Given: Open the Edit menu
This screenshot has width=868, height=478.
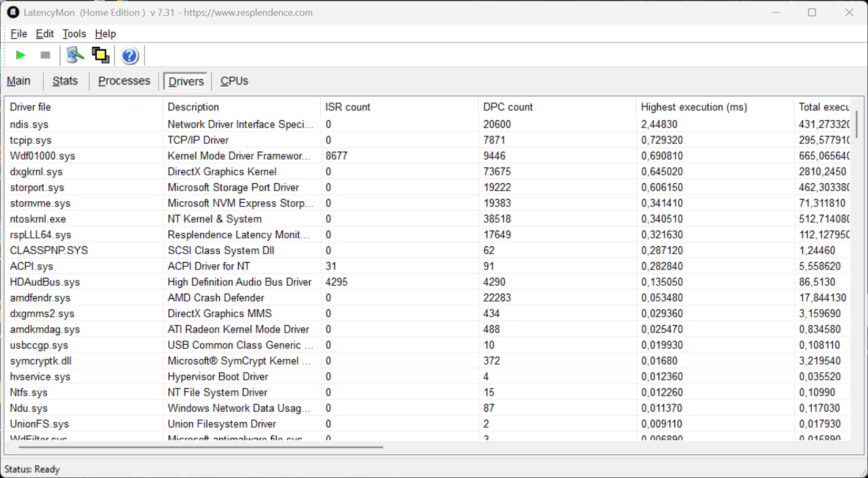Looking at the screenshot, I should tap(45, 34).
